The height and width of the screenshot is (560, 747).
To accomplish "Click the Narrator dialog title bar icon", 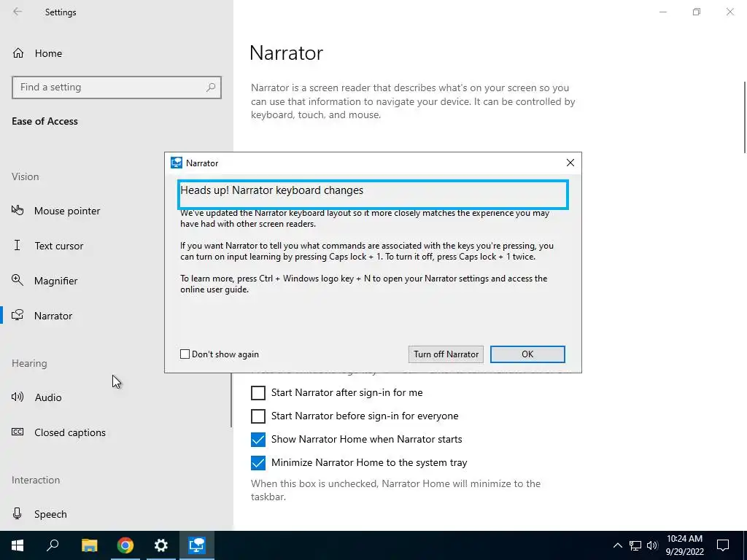I will click(x=177, y=163).
